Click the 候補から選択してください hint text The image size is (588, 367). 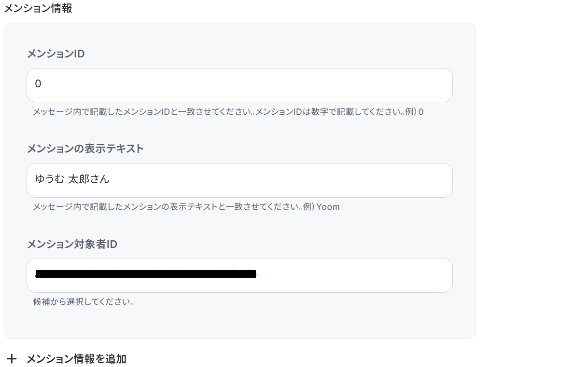[84, 302]
